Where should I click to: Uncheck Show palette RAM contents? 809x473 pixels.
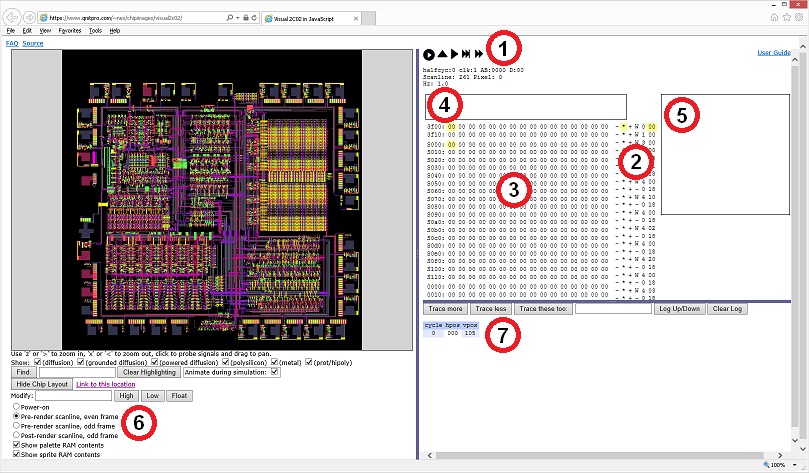pos(16,445)
